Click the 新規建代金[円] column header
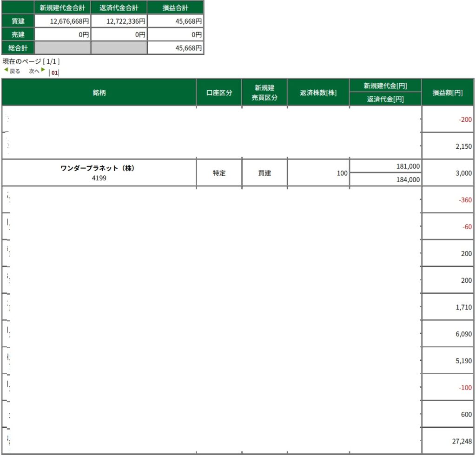Viewport: 476px width, 457px height. point(385,86)
